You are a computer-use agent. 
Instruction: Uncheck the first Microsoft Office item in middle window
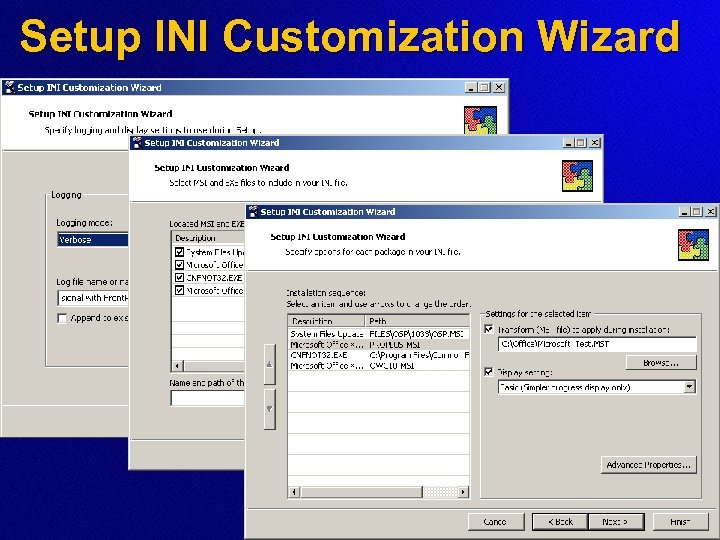pyautogui.click(x=179, y=265)
